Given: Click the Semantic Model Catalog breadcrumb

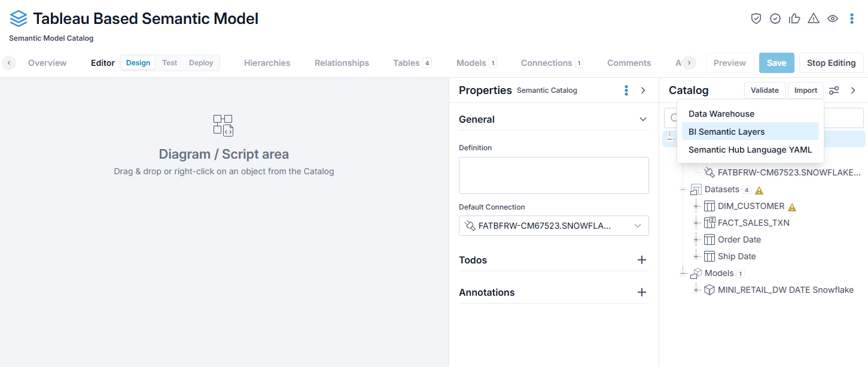Looking at the screenshot, I should tap(51, 38).
